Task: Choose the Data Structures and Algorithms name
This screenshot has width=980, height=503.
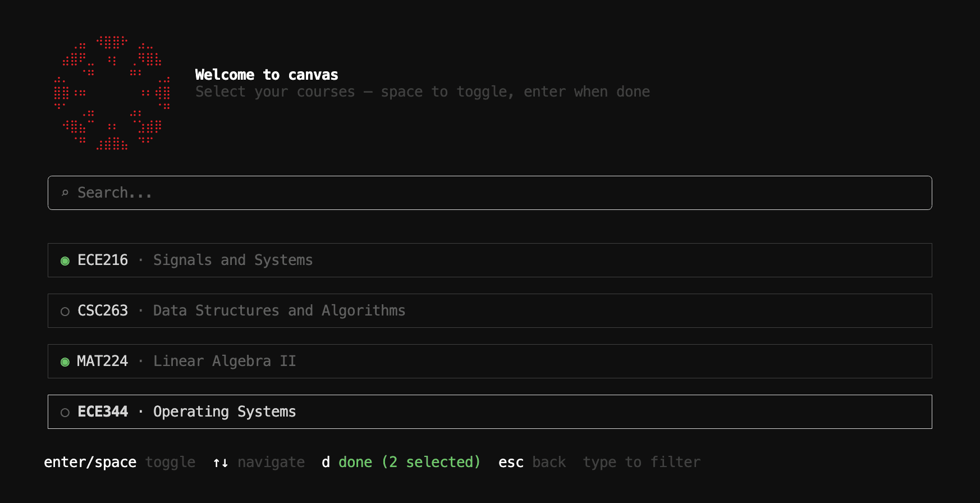Action: click(279, 310)
